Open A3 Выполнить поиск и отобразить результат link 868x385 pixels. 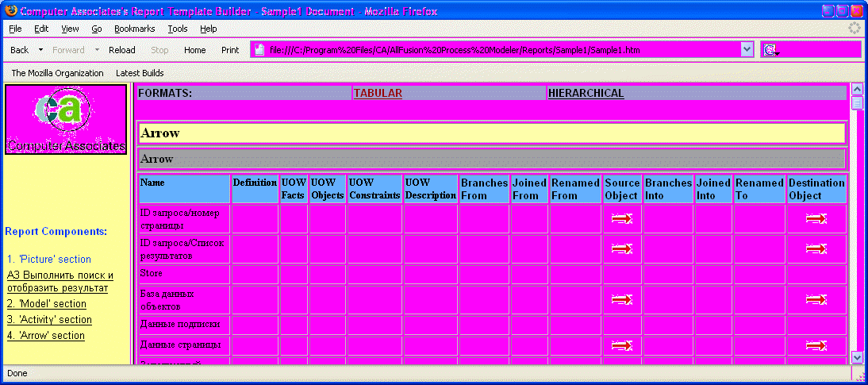click(60, 282)
